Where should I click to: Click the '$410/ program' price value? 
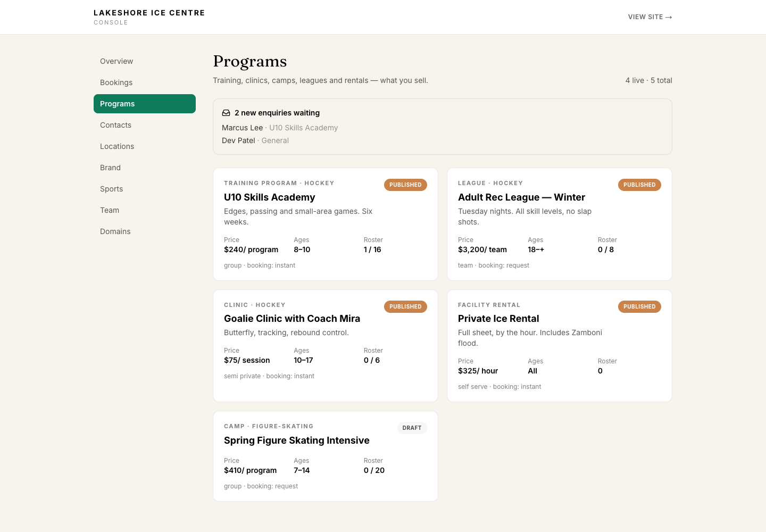[x=251, y=470]
